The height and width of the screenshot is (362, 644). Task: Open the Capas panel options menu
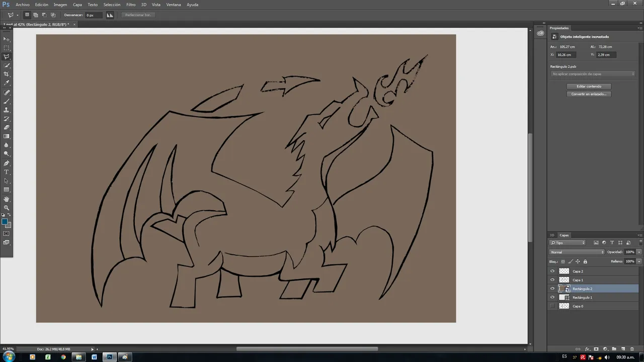pyautogui.click(x=640, y=235)
